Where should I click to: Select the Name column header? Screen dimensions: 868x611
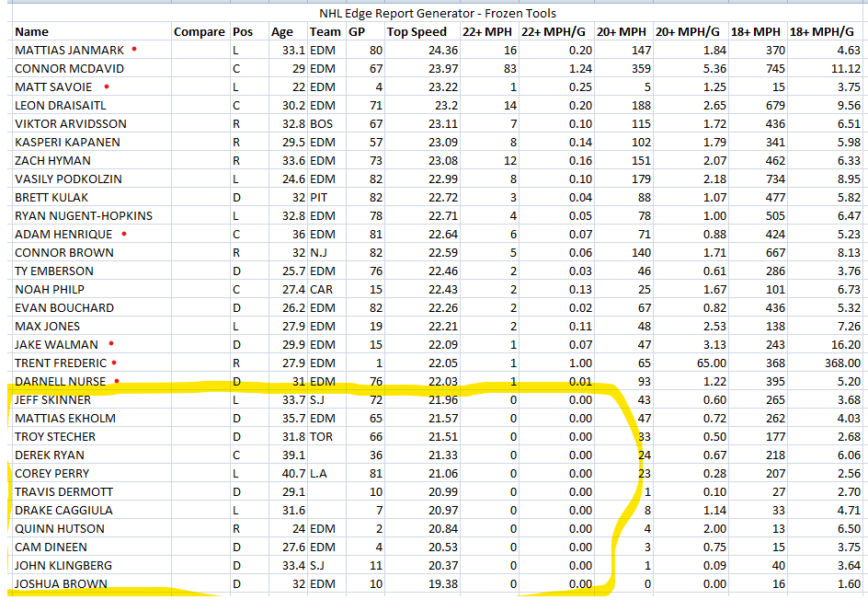point(32,31)
